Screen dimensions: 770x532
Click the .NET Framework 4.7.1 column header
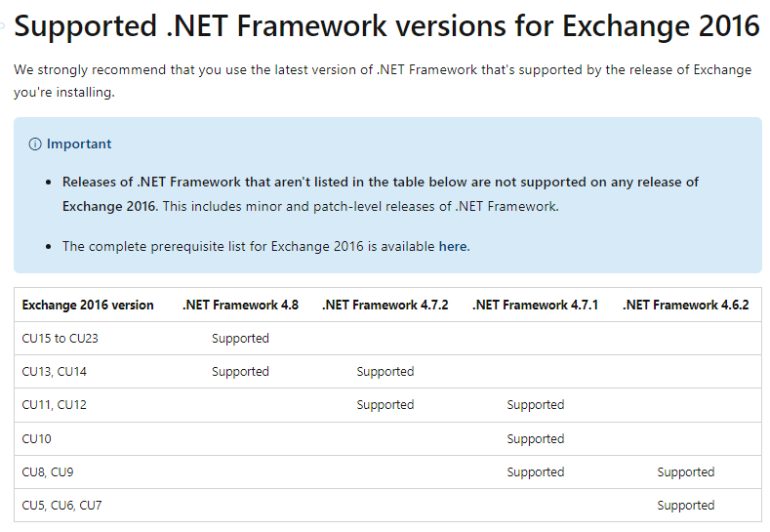pyautogui.click(x=535, y=306)
